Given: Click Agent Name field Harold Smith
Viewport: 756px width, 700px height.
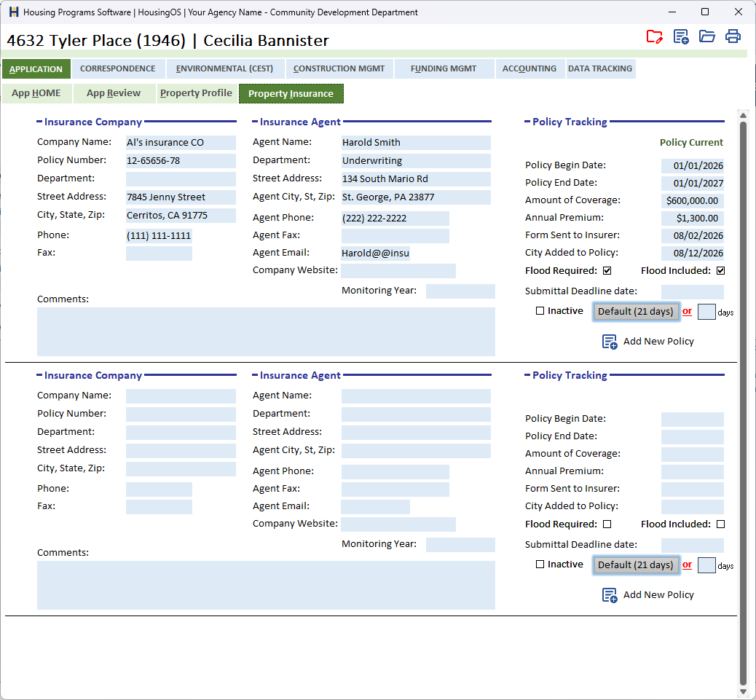Looking at the screenshot, I should [x=416, y=143].
